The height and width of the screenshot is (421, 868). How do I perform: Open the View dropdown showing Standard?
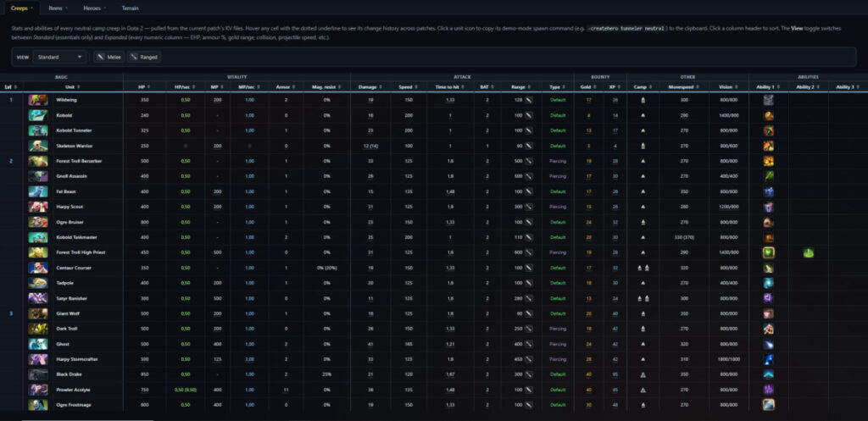(59, 57)
